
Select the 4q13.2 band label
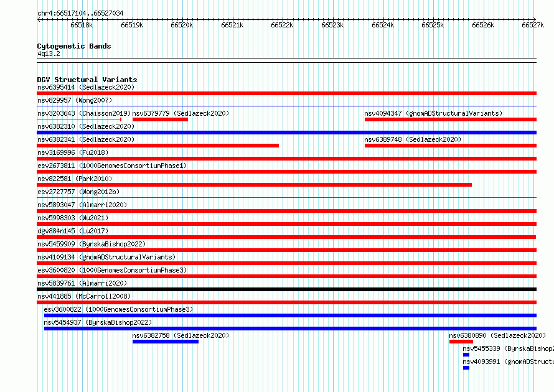click(x=49, y=54)
